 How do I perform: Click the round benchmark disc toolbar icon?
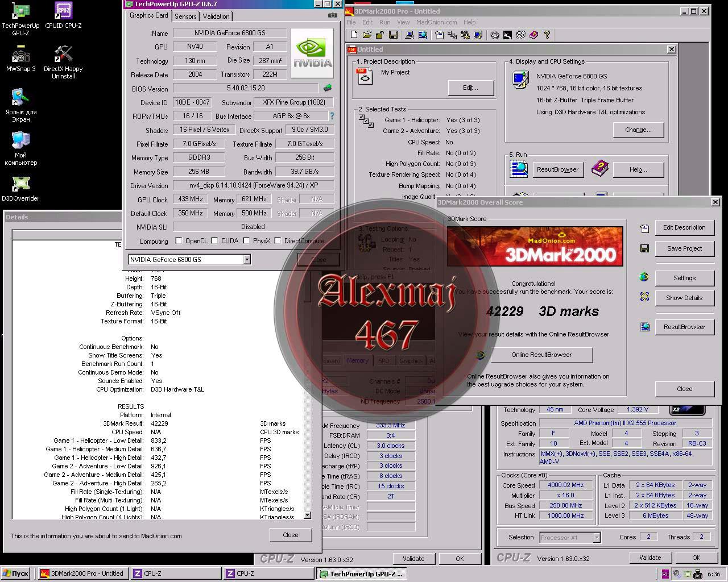click(494, 35)
